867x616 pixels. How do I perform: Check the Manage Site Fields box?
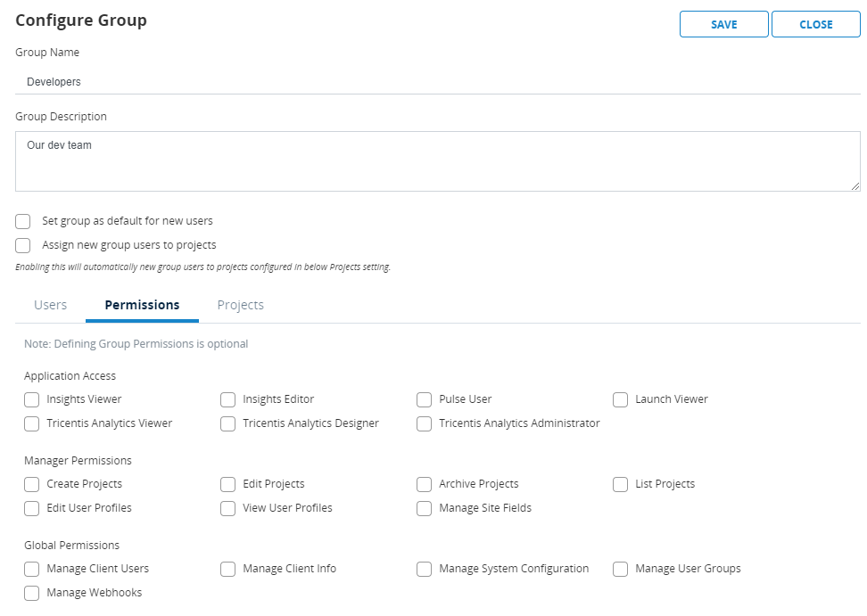425,508
